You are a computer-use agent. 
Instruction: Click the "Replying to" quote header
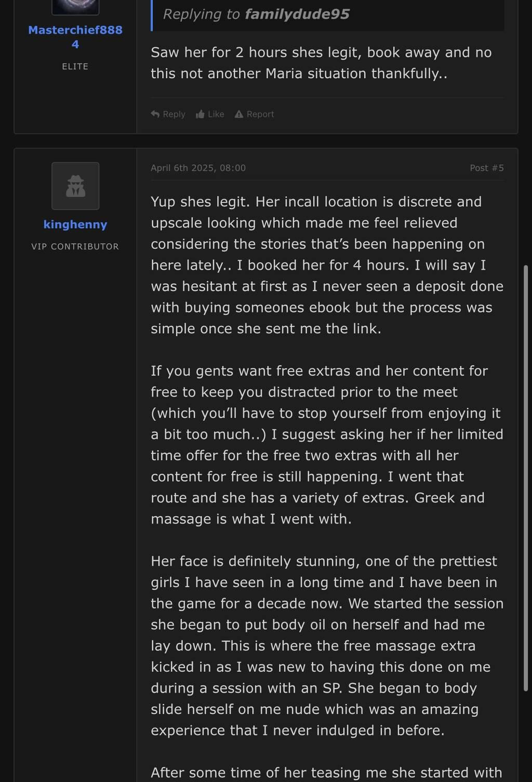click(x=201, y=14)
